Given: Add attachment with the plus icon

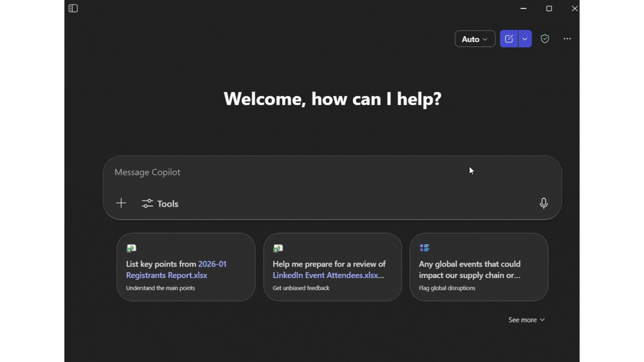Looking at the screenshot, I should click(x=121, y=203).
